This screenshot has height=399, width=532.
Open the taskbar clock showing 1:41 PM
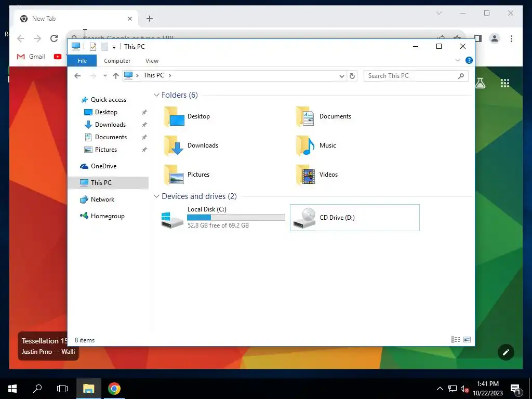[487, 389]
